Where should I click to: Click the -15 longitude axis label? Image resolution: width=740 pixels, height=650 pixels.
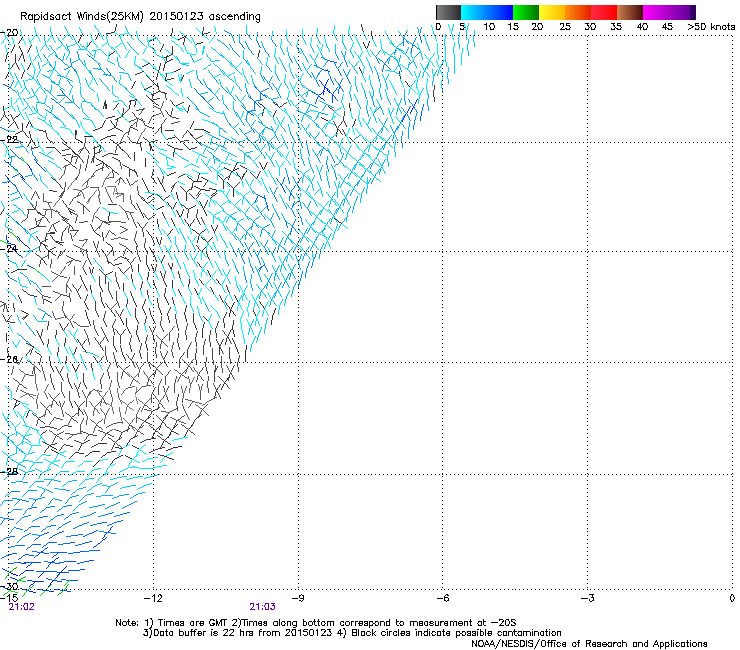pyautogui.click(x=9, y=598)
